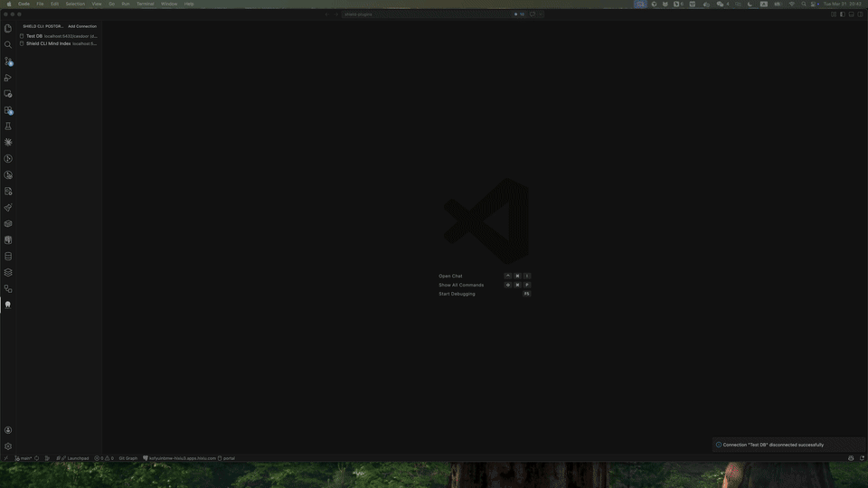Open the Window menu
Image resolution: width=868 pixels, height=488 pixels.
169,4
